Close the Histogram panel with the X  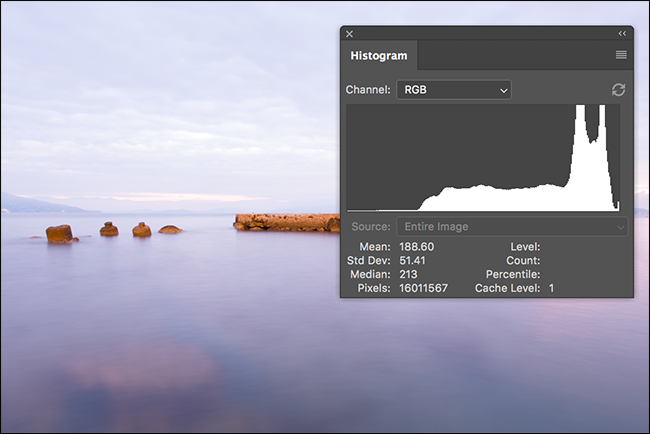tap(349, 34)
